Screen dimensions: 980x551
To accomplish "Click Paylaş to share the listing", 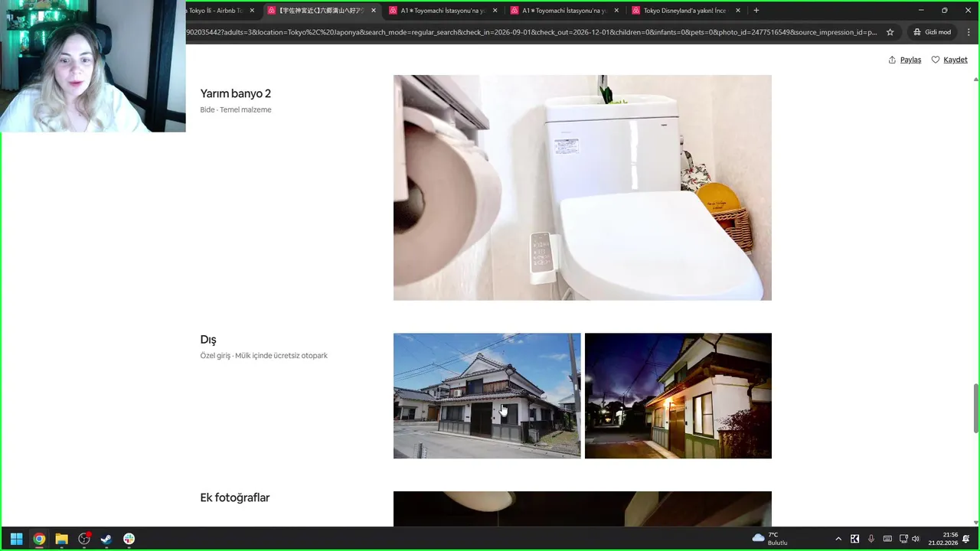I will [x=905, y=60].
